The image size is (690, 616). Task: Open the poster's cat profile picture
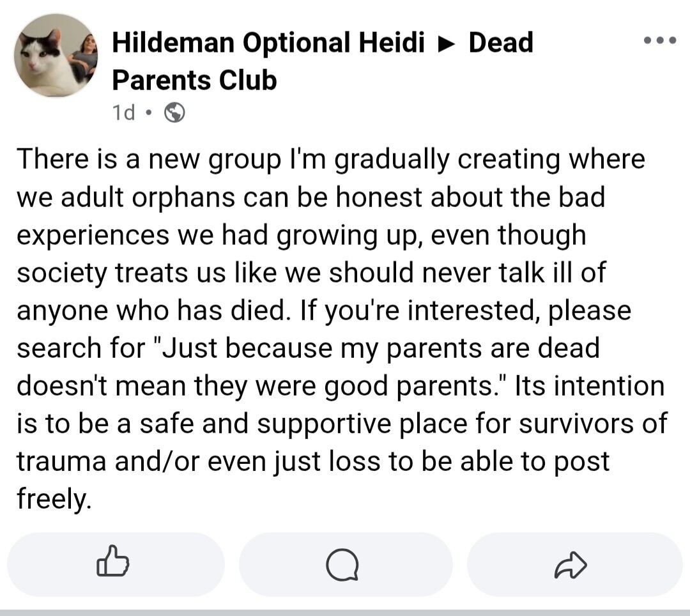click(56, 56)
